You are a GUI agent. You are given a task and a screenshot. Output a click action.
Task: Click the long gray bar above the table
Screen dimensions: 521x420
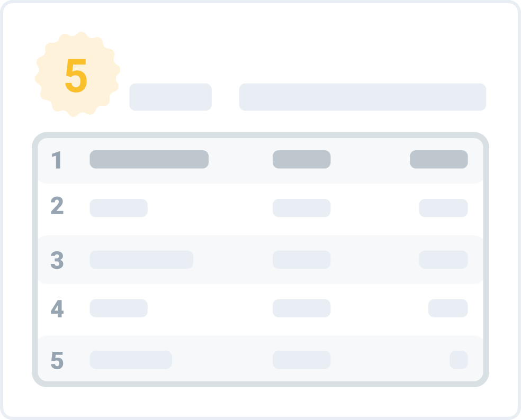[x=362, y=97]
